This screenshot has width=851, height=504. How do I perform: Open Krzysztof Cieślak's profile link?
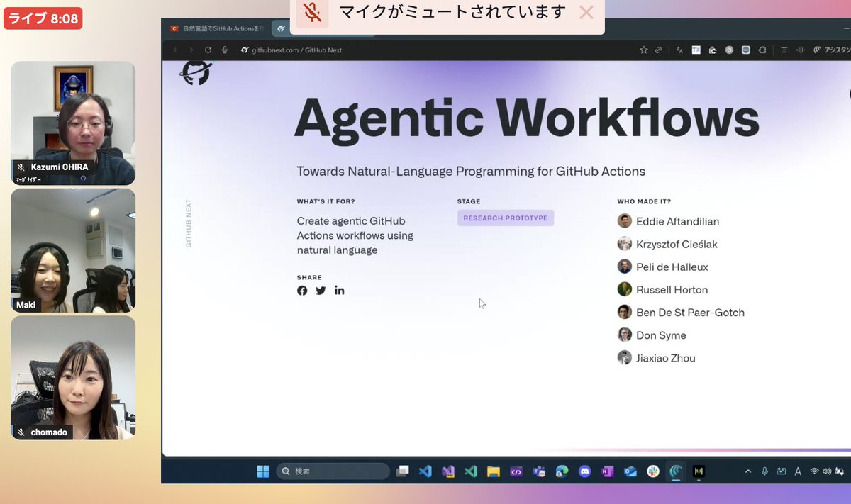pos(667,244)
